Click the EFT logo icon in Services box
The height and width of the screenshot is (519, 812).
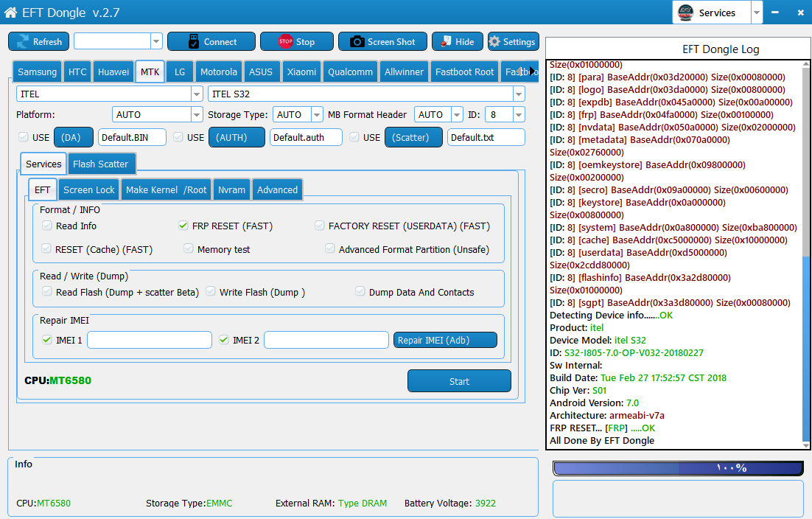tap(685, 13)
